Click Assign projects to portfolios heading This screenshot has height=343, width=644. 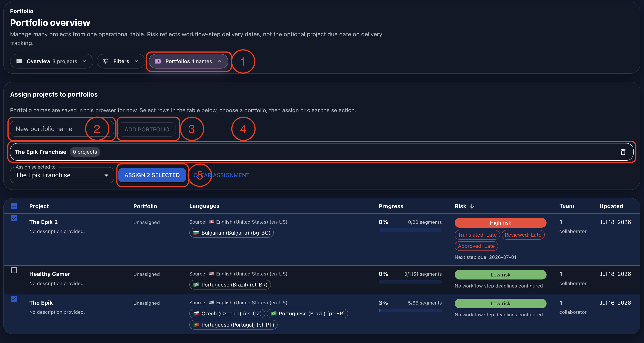pyautogui.click(x=54, y=94)
